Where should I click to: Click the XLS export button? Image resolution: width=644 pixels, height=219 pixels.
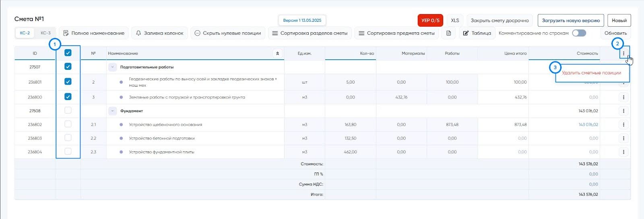(x=455, y=20)
